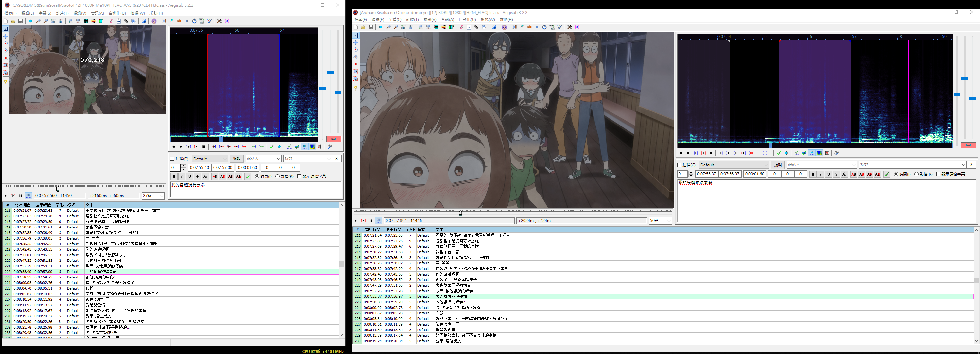Image resolution: width=980 pixels, height=354 pixels.
Task: Increase layer number stepper in left window
Action: [x=183, y=166]
